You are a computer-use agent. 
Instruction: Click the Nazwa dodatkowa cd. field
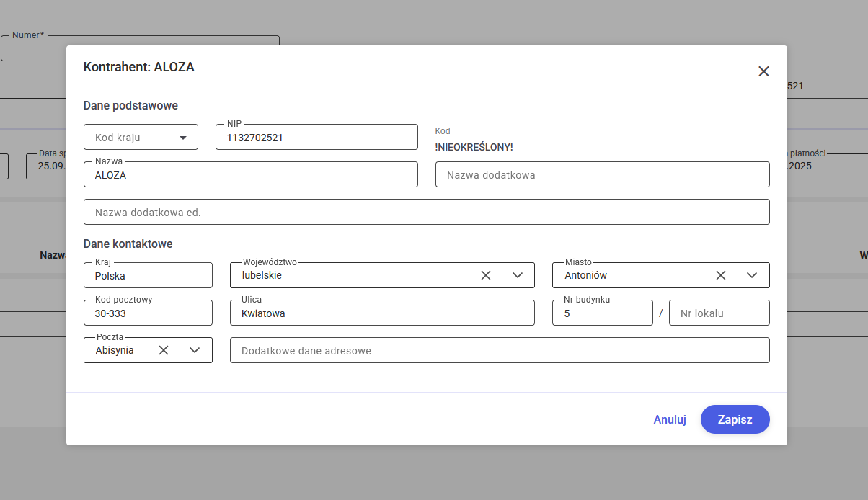coord(426,212)
